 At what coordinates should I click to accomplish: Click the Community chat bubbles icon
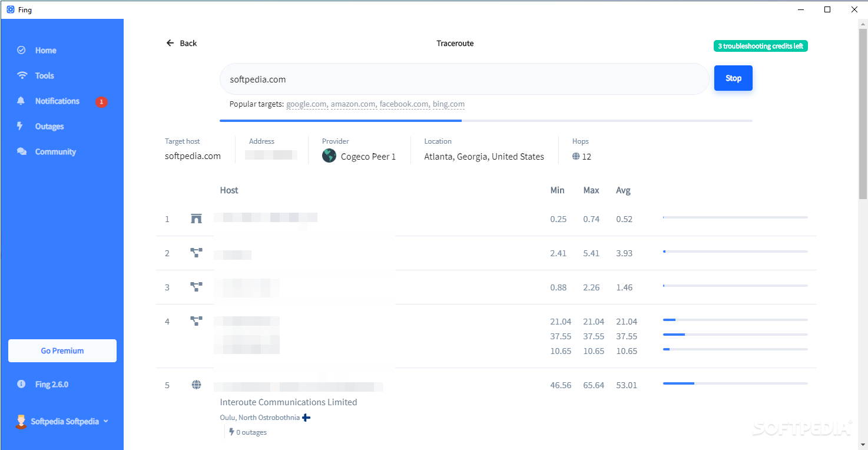pos(22,151)
